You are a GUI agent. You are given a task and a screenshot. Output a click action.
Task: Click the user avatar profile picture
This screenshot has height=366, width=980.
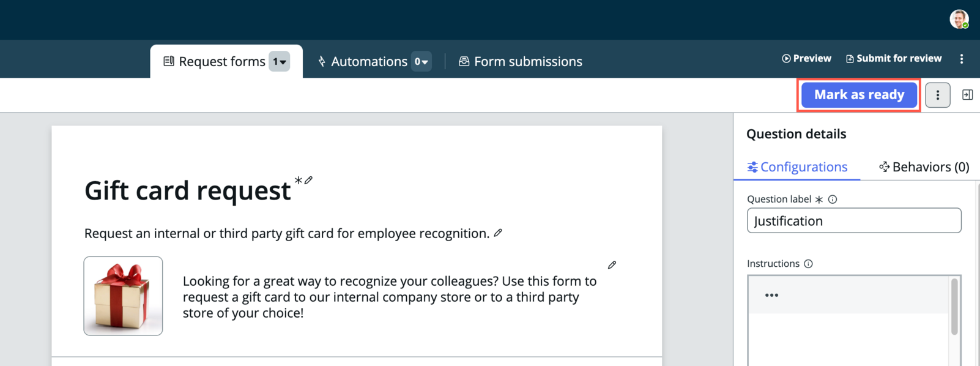(x=959, y=19)
